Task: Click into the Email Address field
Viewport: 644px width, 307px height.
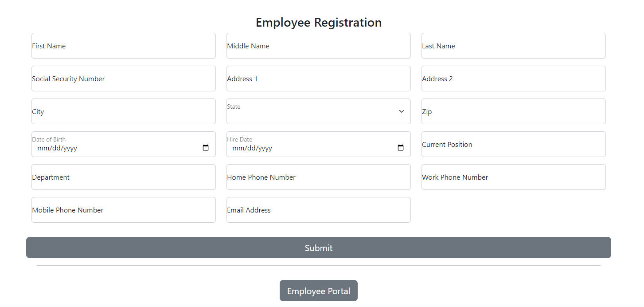Action: (x=318, y=210)
